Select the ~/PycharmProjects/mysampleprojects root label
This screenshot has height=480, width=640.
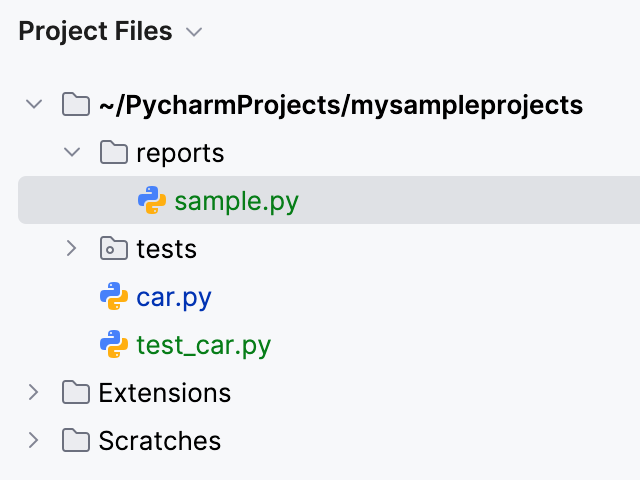340,105
